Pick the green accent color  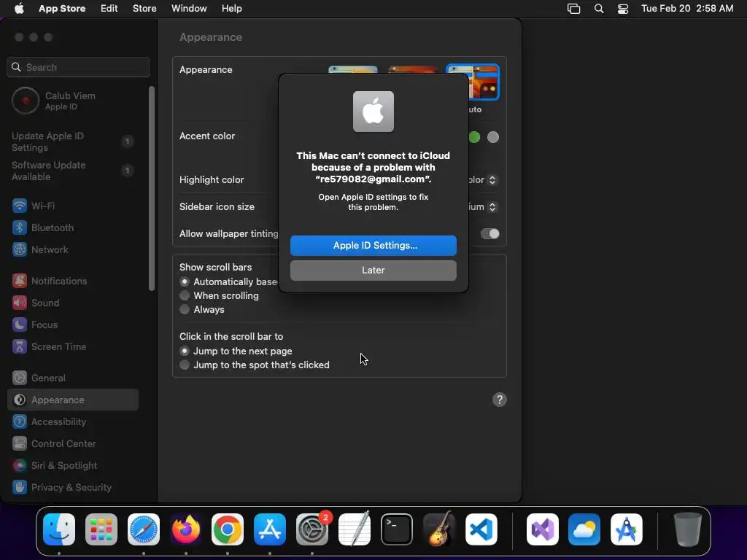(474, 137)
